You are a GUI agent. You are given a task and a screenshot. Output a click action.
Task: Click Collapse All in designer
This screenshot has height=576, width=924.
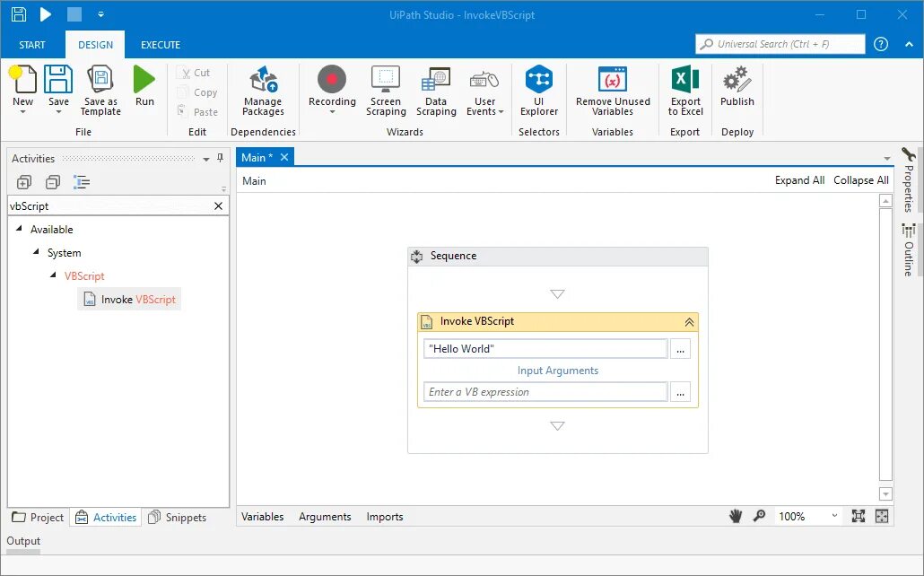pos(861,180)
